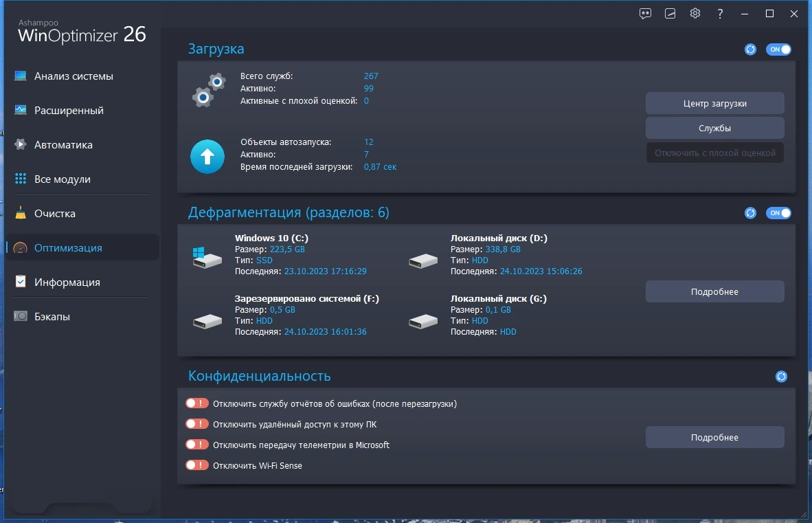Image resolution: width=812 pixels, height=523 pixels.
Task: Open Расширенный section
Action: (x=82, y=110)
